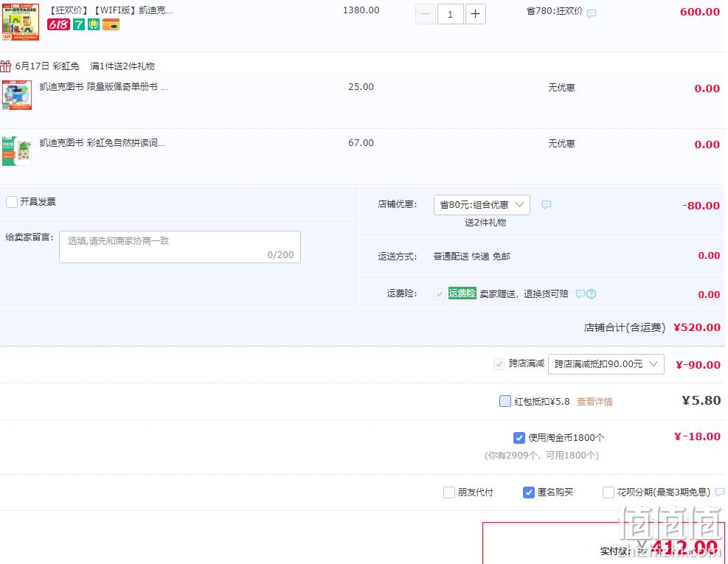Open the 限量版佩奇单册书 product title

[103, 87]
